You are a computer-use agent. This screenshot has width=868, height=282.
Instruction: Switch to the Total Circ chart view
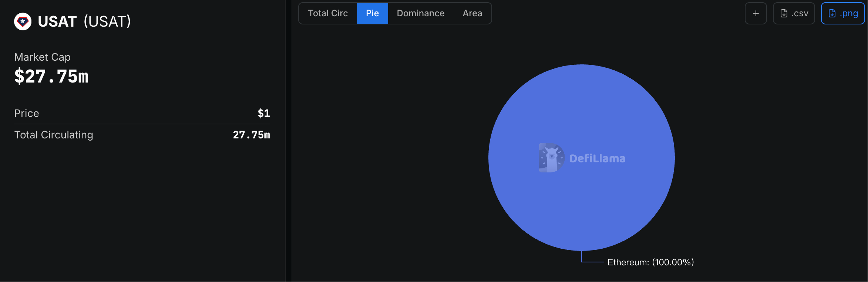coord(328,14)
